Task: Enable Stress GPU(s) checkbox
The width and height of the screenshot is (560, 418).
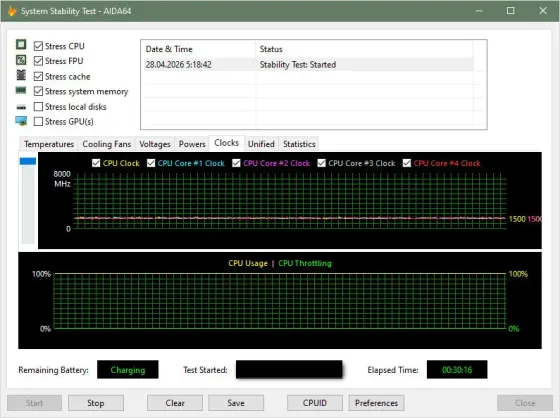Action: coord(38,121)
